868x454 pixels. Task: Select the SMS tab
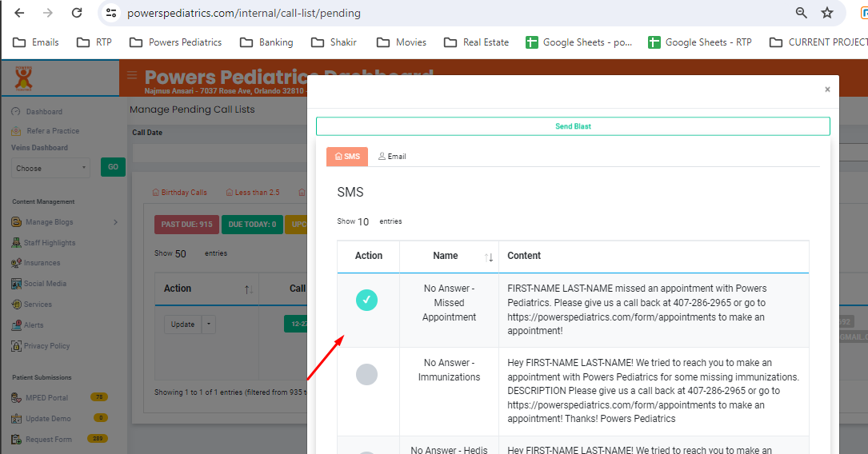pos(347,157)
